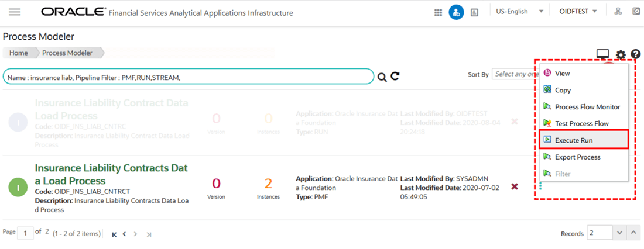Open the US-English language dropdown
The image size is (644, 249).
coord(519,12)
